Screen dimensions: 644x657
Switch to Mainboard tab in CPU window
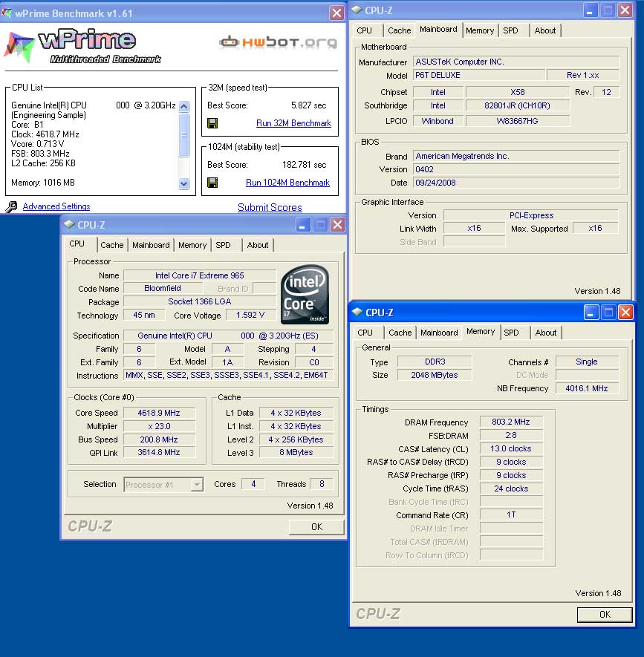click(151, 245)
